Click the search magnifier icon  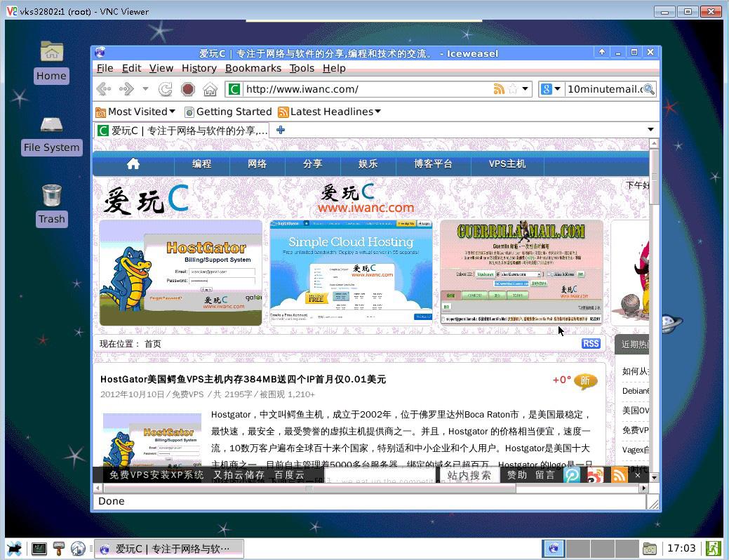(x=649, y=89)
